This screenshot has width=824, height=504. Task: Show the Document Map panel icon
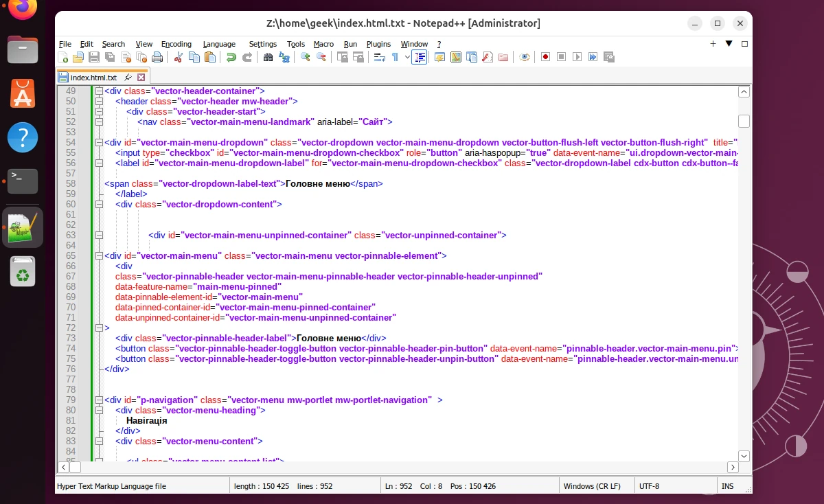click(456, 57)
